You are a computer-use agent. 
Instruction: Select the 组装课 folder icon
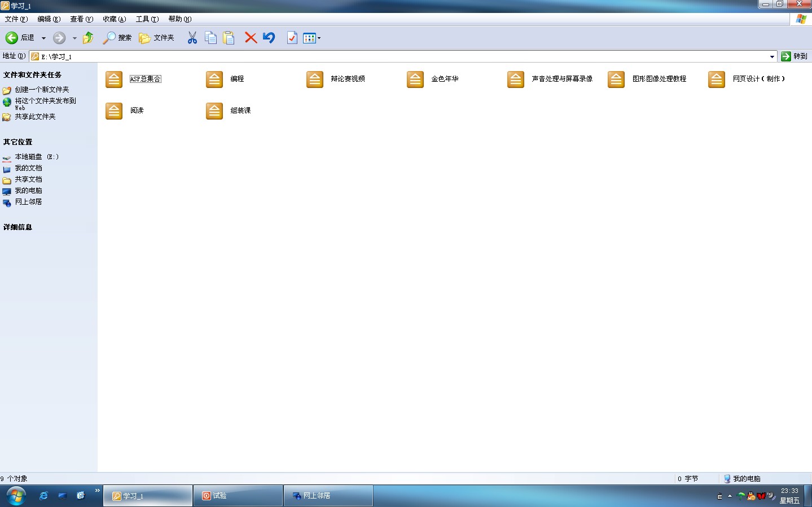pyautogui.click(x=214, y=111)
